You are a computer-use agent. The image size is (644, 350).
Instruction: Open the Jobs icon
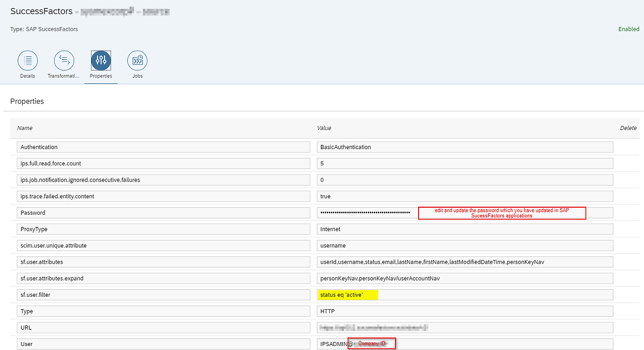coord(137,61)
